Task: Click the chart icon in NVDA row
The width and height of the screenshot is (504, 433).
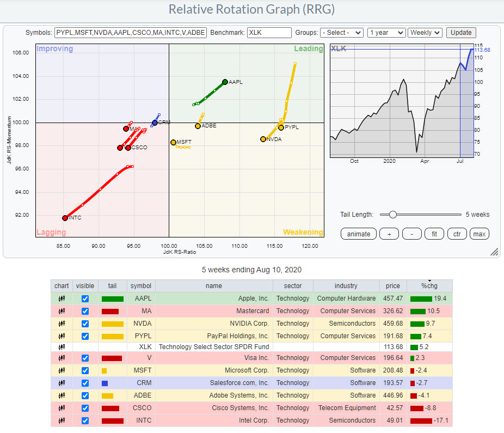Action: (x=62, y=324)
